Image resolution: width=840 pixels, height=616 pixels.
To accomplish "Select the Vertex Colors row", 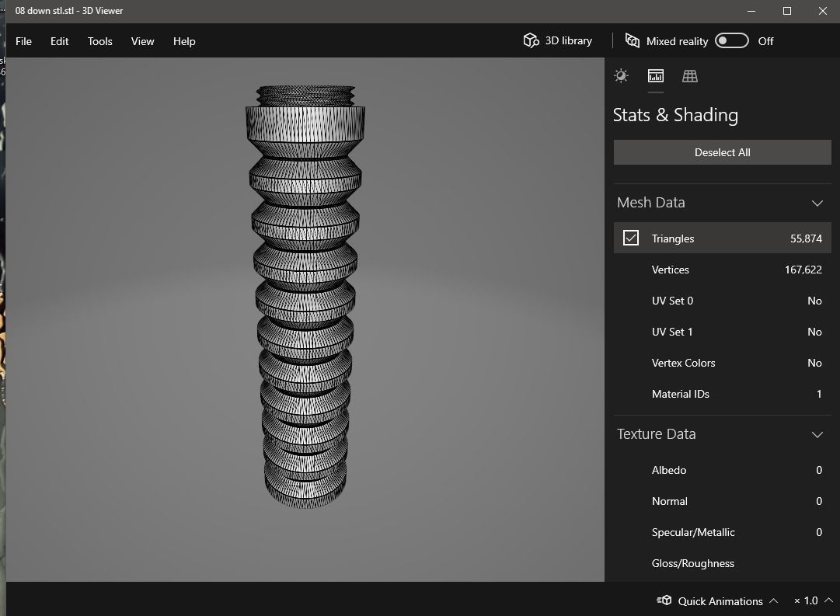I will coord(722,363).
